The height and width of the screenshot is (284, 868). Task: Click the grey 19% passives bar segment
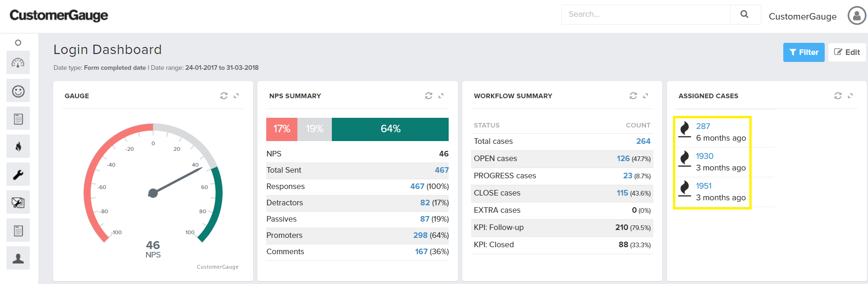coord(315,129)
